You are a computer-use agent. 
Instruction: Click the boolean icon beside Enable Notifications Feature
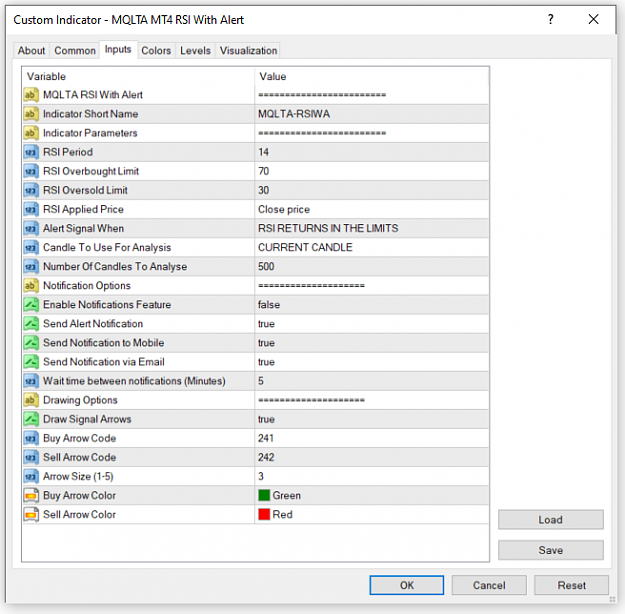pos(31,305)
